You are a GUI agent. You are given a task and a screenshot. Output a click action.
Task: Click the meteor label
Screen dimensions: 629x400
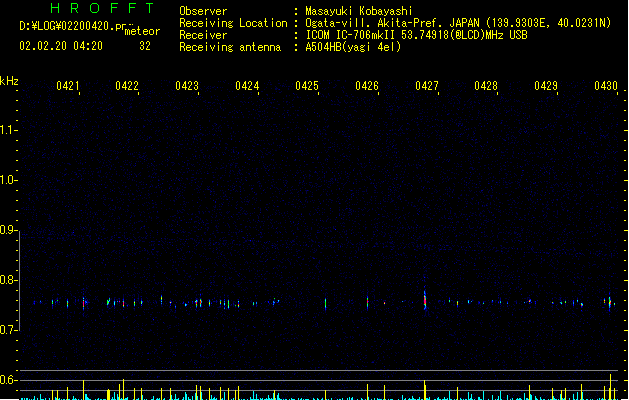(x=142, y=31)
